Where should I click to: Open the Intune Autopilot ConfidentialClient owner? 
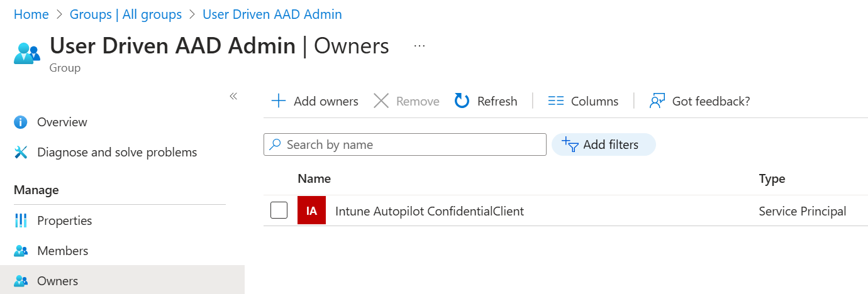pyautogui.click(x=430, y=211)
